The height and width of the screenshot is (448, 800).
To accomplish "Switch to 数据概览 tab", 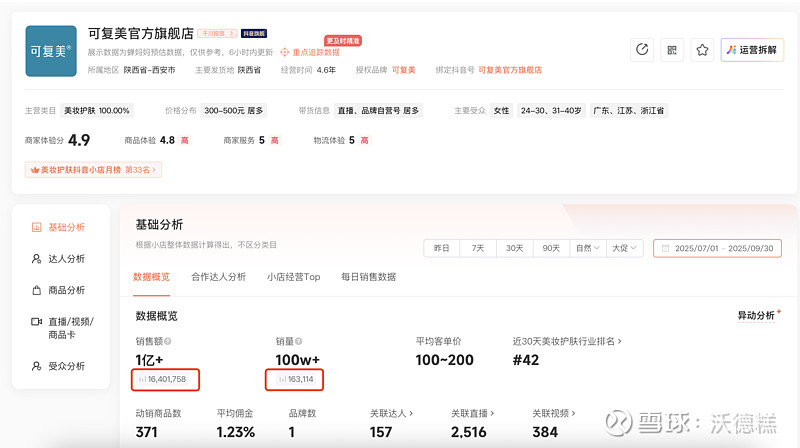I will (151, 277).
